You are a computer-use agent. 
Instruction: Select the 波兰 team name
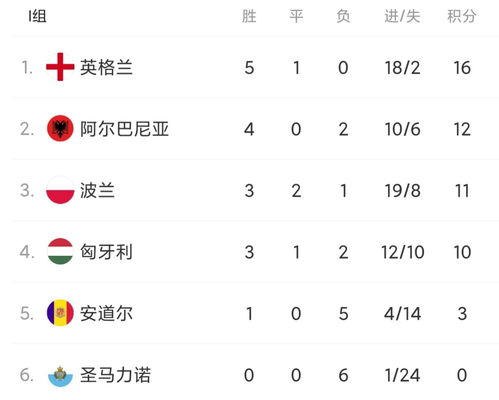click(97, 190)
